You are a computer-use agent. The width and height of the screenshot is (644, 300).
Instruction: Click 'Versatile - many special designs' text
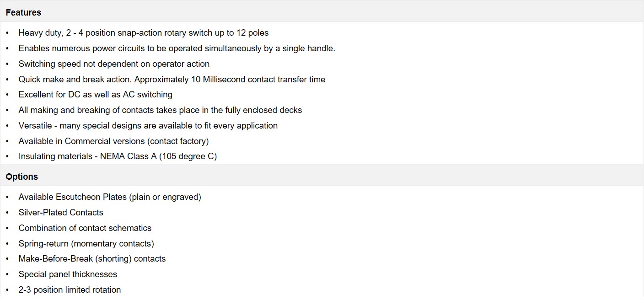pos(148,126)
